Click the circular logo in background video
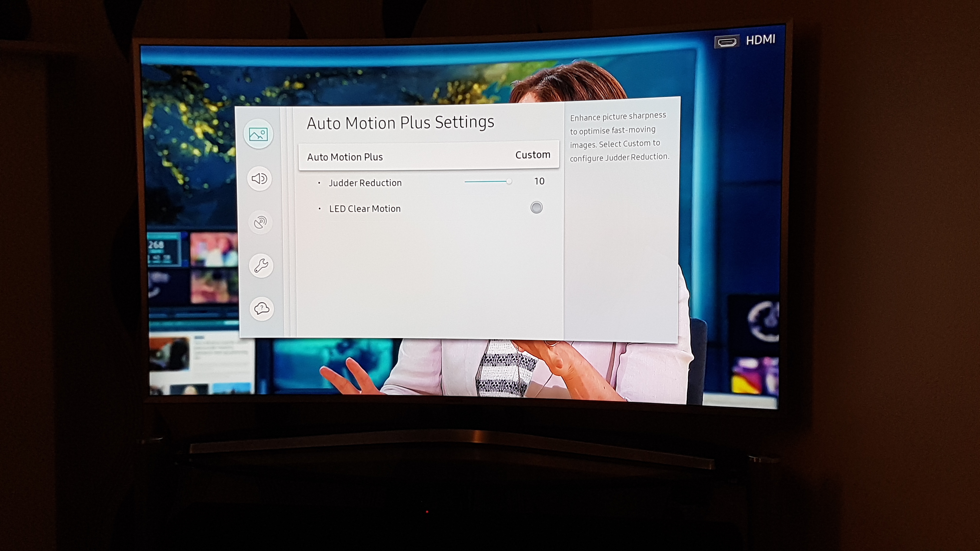The width and height of the screenshot is (980, 551). point(764,321)
